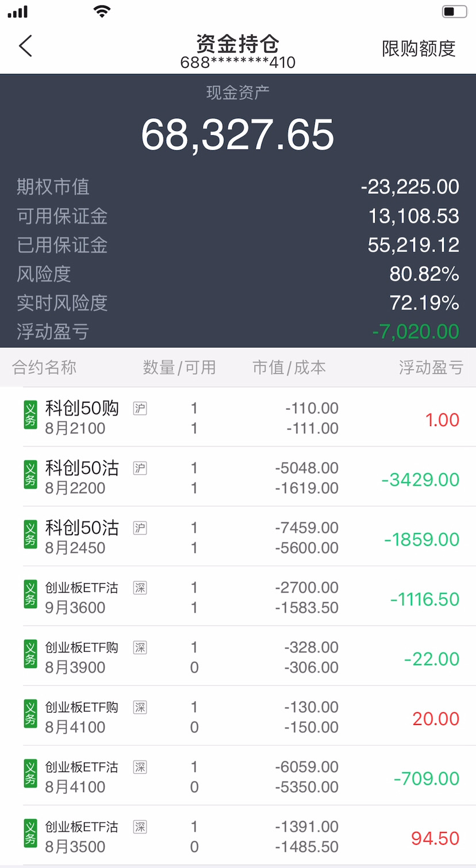Screen dimensions: 476x868
Task: Sort by 浮动盈亏 column header
Action: [431, 367]
